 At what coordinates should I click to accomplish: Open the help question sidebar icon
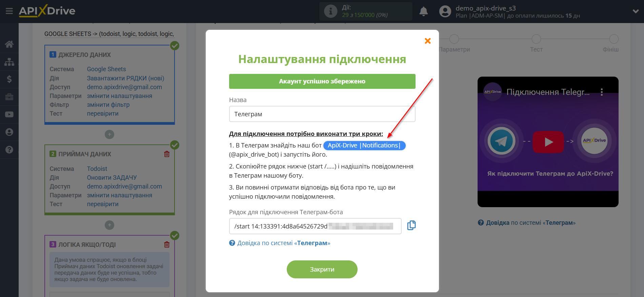(x=9, y=150)
